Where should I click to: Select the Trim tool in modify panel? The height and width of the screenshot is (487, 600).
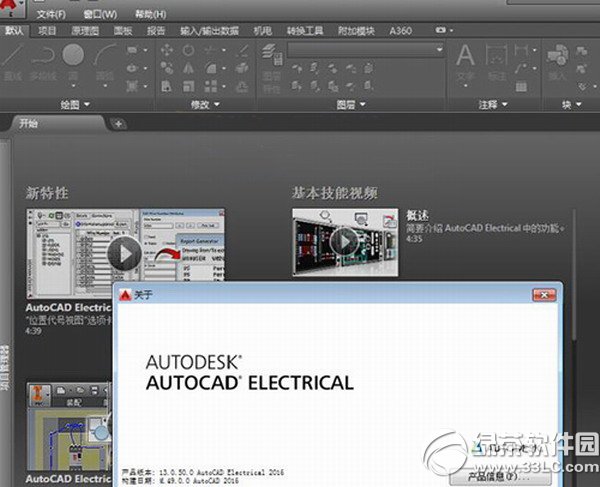tap(210, 50)
